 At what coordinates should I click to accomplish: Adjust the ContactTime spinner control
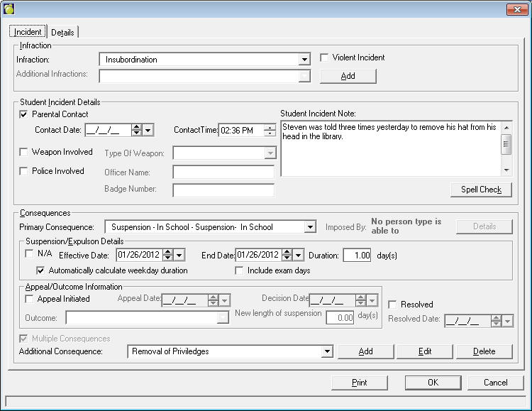(270, 130)
